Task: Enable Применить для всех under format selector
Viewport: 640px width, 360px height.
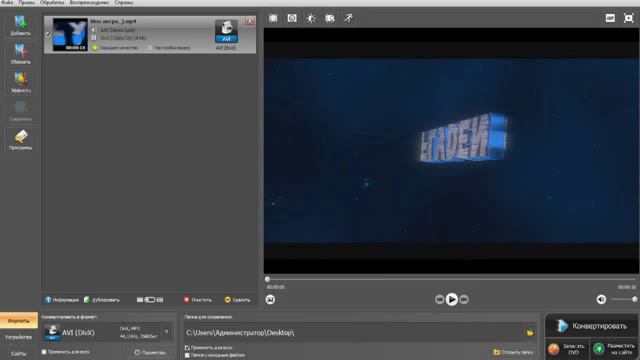Action: pyautogui.click(x=44, y=352)
